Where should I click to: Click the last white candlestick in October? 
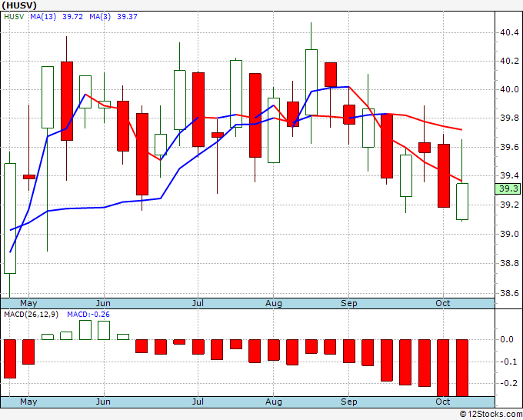[x=462, y=202]
